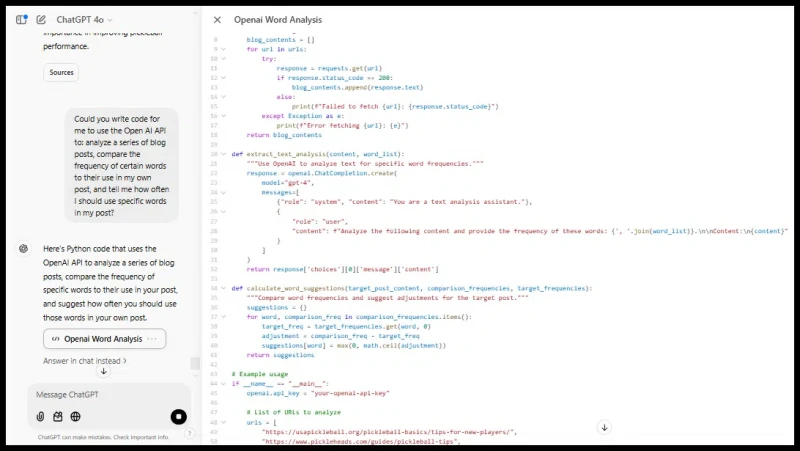Collapse the fold arrow at line 16
The height and width of the screenshot is (451, 800).
[223, 116]
